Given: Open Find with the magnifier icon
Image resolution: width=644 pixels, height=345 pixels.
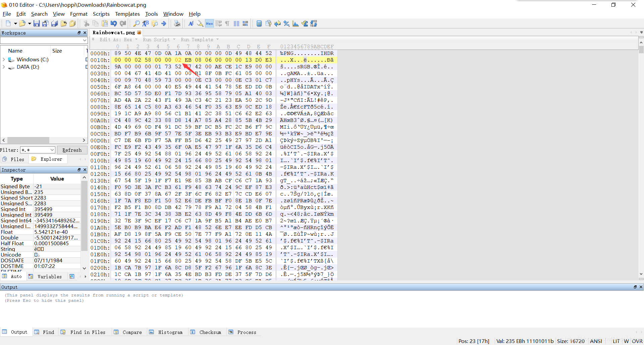Looking at the screenshot, I should pyautogui.click(x=137, y=23).
